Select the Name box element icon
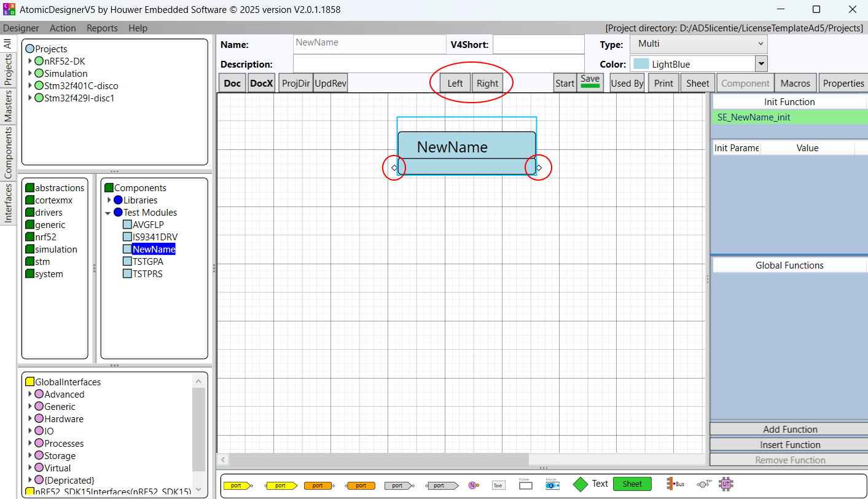Image resolution: width=868 pixels, height=499 pixels. (525, 485)
